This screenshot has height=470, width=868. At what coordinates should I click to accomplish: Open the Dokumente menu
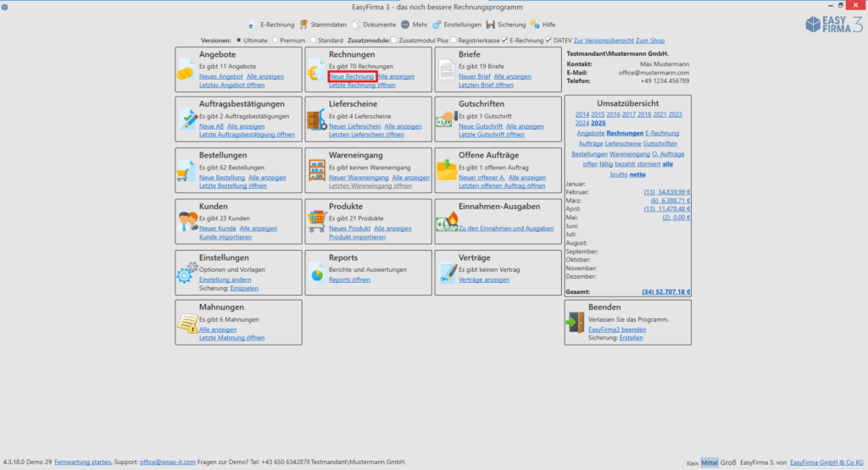tap(374, 25)
